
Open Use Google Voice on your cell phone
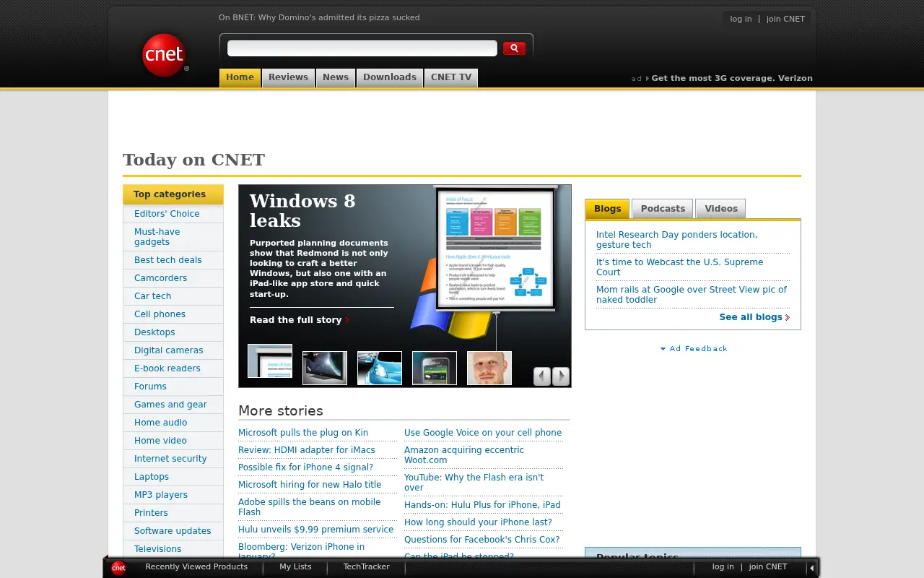pyautogui.click(x=483, y=433)
